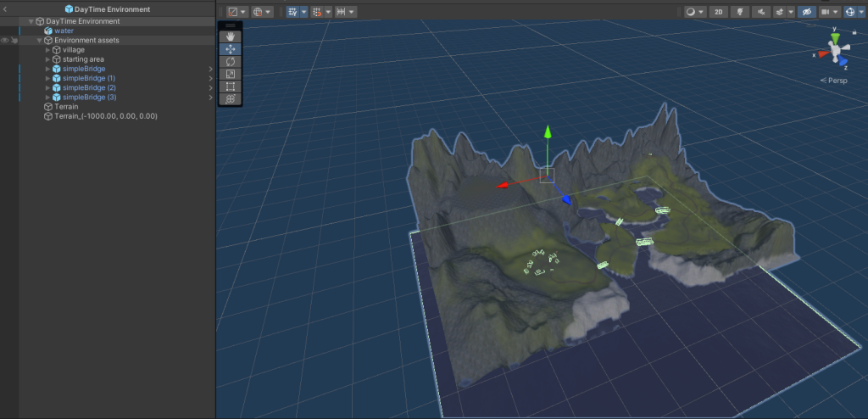Screen dimensions: 868x419
Task: Select the Rotate tool
Action: [x=230, y=62]
